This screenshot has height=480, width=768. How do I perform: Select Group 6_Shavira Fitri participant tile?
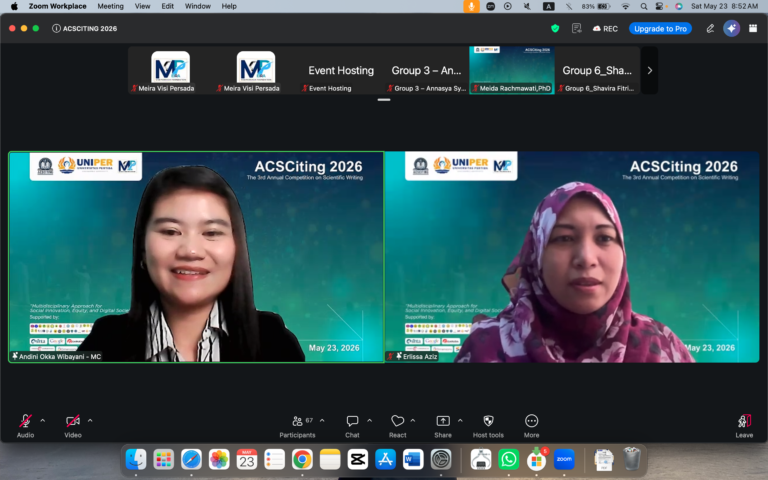[x=597, y=70]
